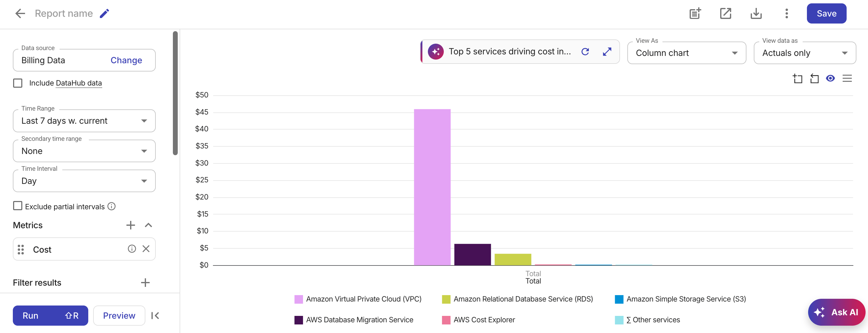Click the Report name title
Viewport: 868px width, 333px height.
64,13
